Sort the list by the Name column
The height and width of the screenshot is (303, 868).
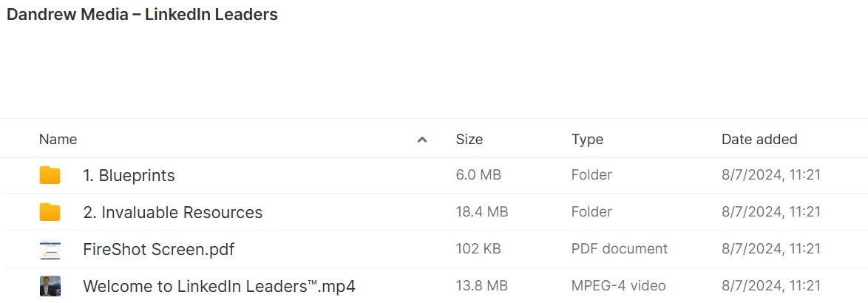[x=58, y=140]
